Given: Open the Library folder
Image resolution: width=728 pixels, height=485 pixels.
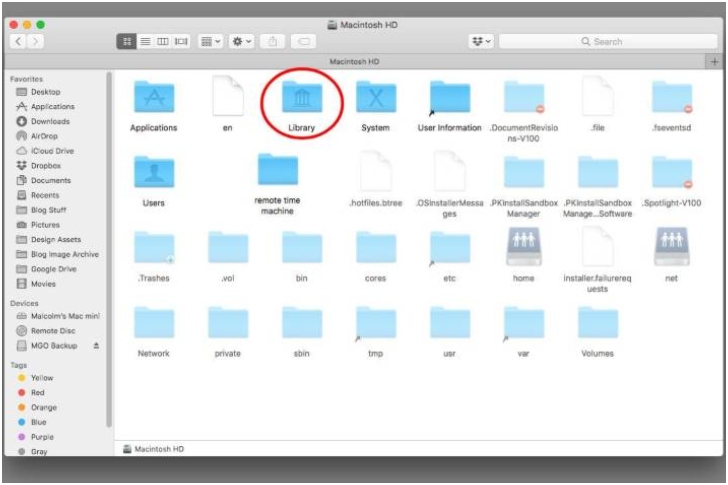Looking at the screenshot, I should (x=302, y=97).
